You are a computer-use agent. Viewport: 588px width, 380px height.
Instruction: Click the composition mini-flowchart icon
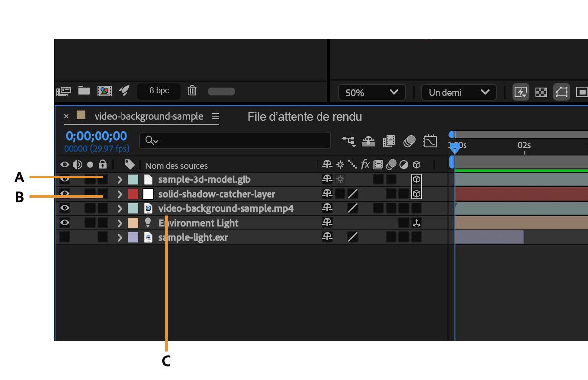[349, 141]
